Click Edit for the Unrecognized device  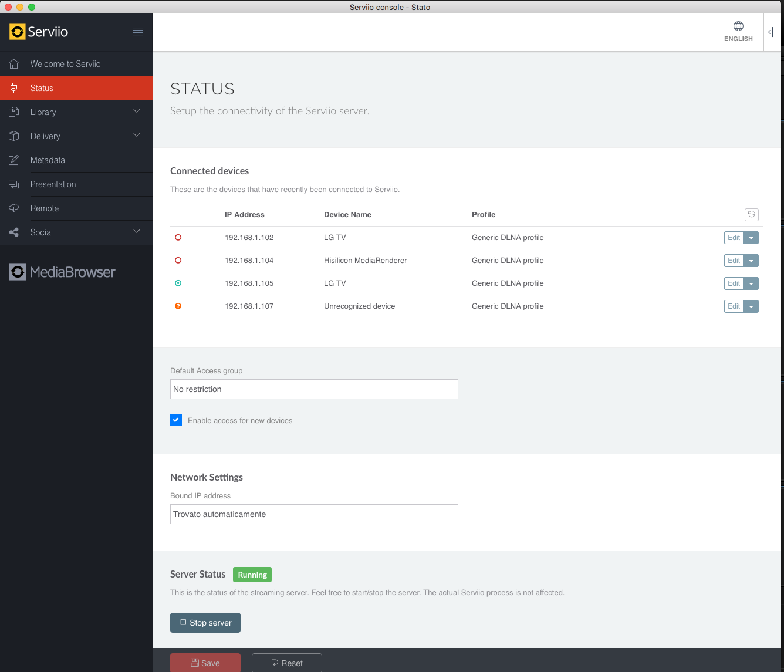[x=734, y=306]
